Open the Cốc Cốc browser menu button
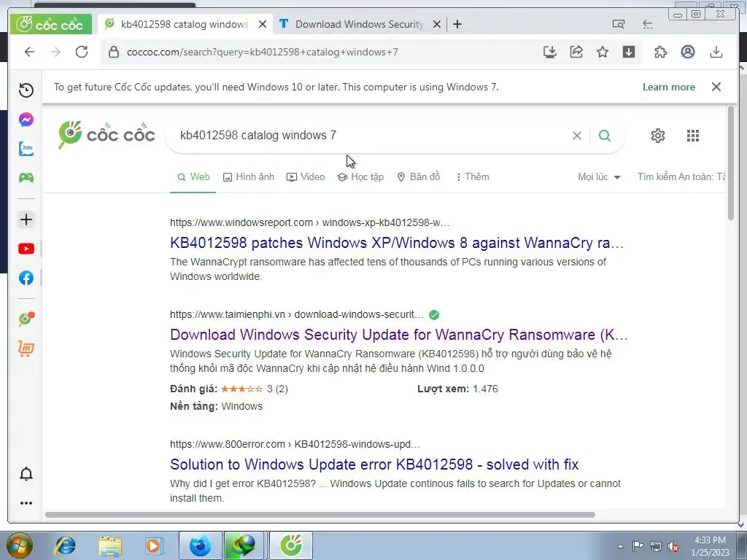747x560 pixels. click(x=51, y=24)
